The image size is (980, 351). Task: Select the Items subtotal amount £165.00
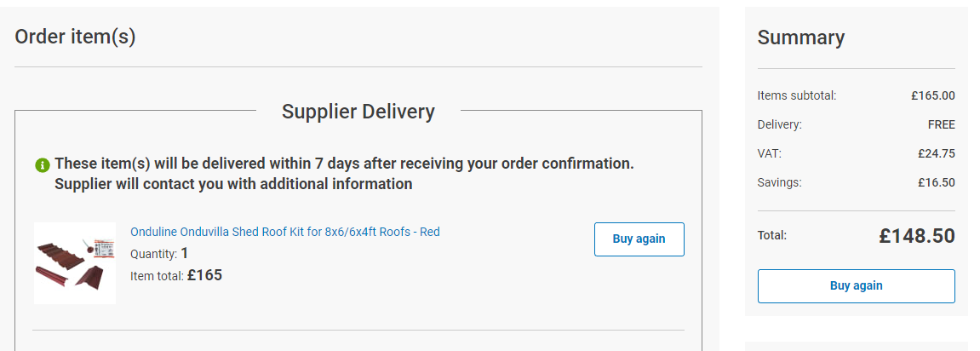click(x=932, y=95)
